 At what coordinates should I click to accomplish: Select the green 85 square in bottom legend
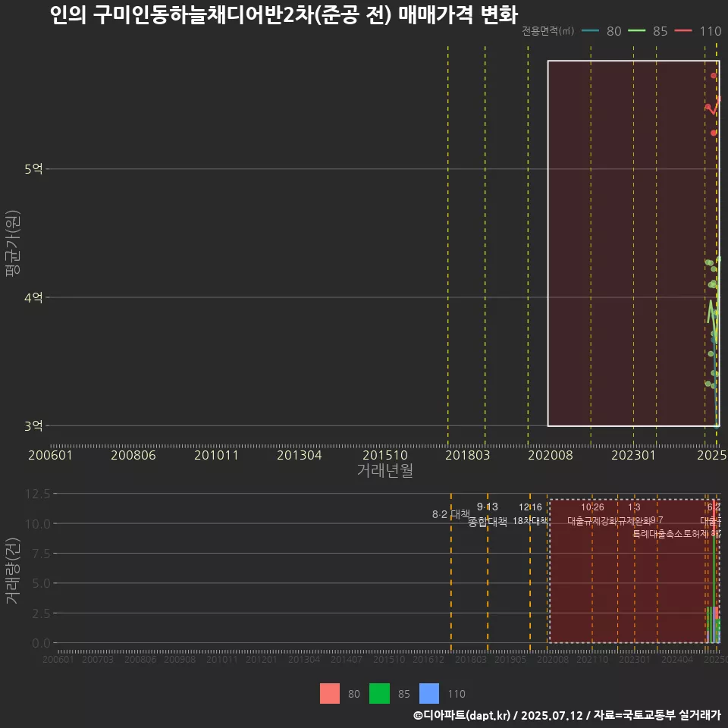pos(379,694)
